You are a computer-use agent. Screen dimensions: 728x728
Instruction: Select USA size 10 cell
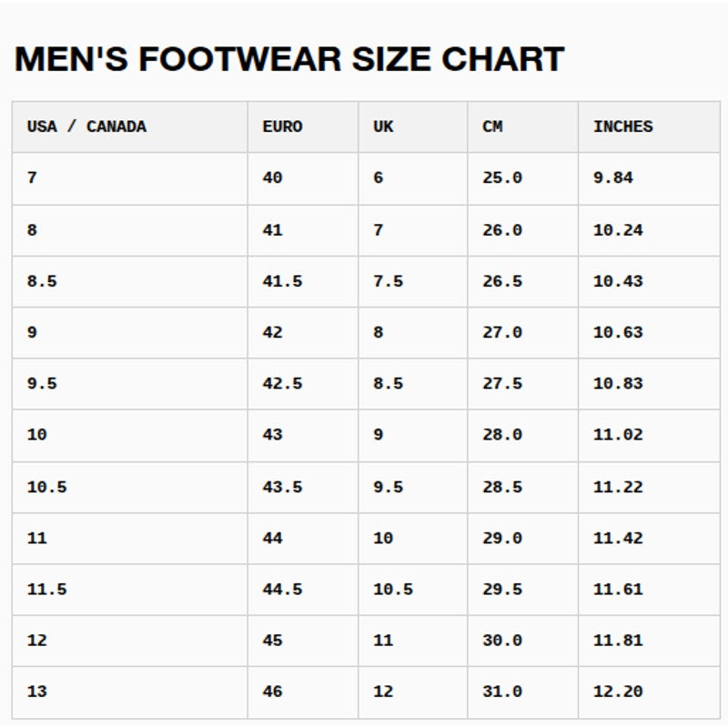coord(130,436)
